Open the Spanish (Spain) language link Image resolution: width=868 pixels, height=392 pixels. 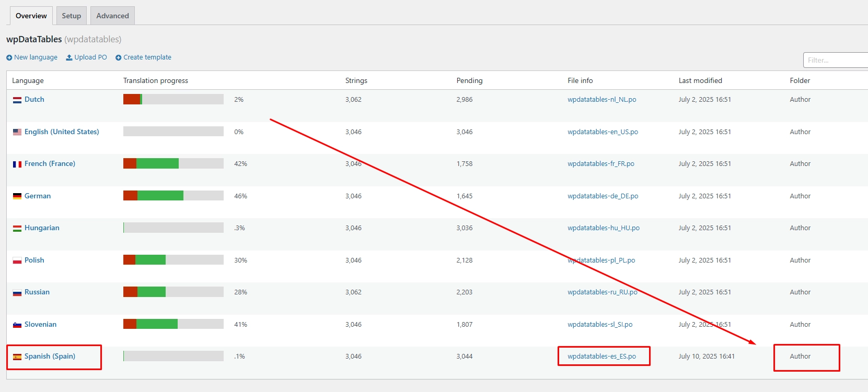tap(50, 356)
